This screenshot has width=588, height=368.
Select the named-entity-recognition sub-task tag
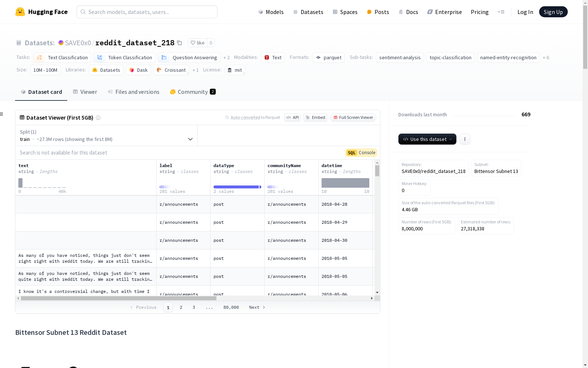point(508,57)
